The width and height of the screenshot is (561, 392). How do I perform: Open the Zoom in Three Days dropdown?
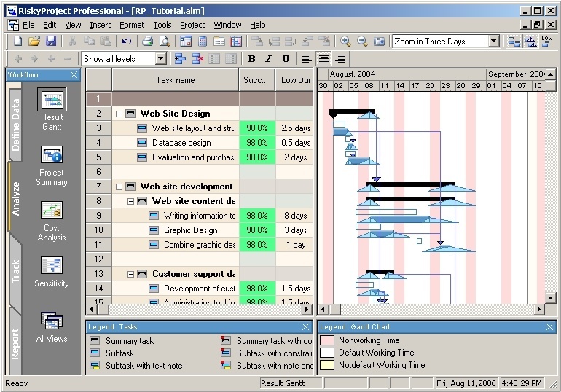pos(493,42)
